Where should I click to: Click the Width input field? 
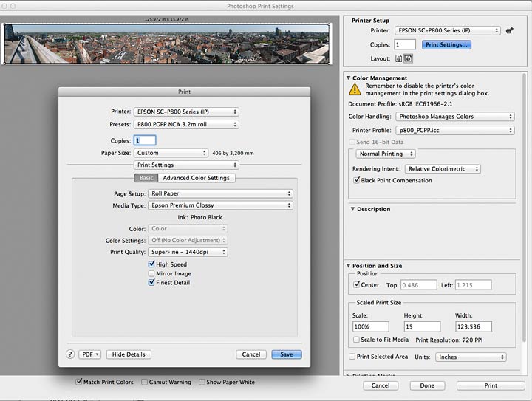(474, 326)
